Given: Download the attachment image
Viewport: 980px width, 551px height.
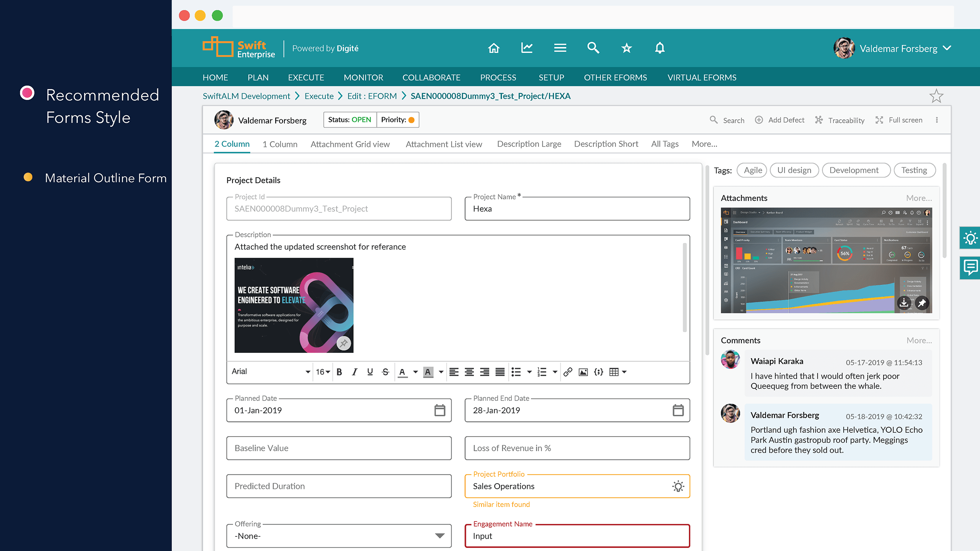Looking at the screenshot, I should pos(904,303).
